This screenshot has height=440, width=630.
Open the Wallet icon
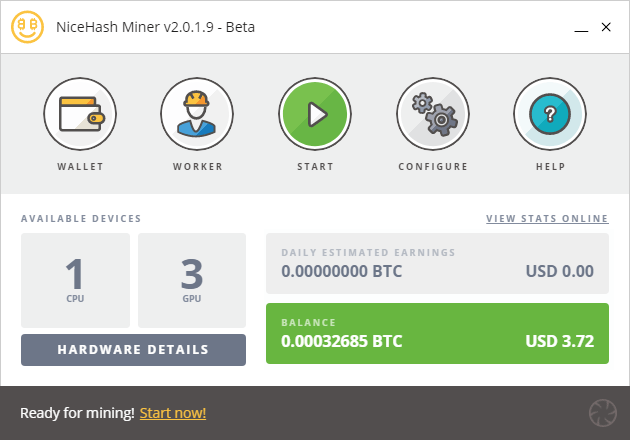pos(80,114)
